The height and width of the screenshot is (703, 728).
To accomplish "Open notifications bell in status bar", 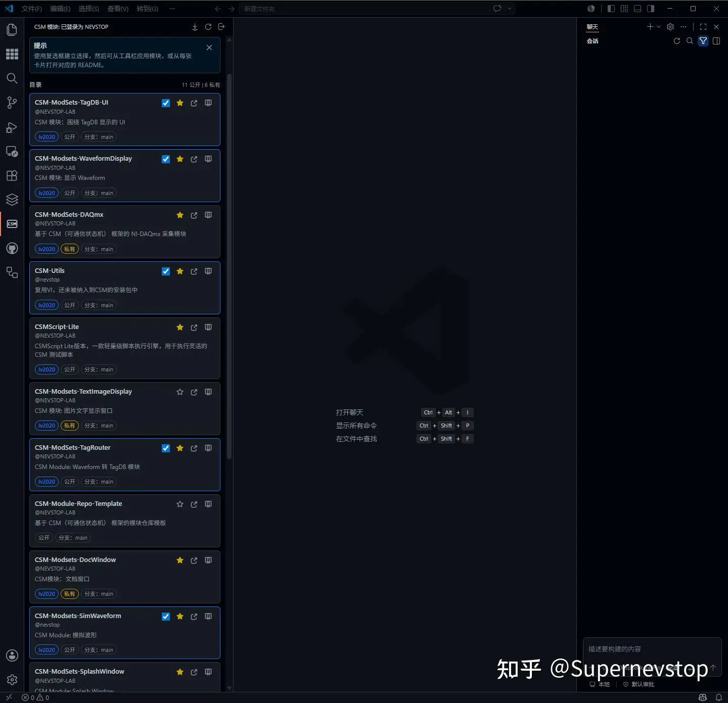I will [718, 698].
